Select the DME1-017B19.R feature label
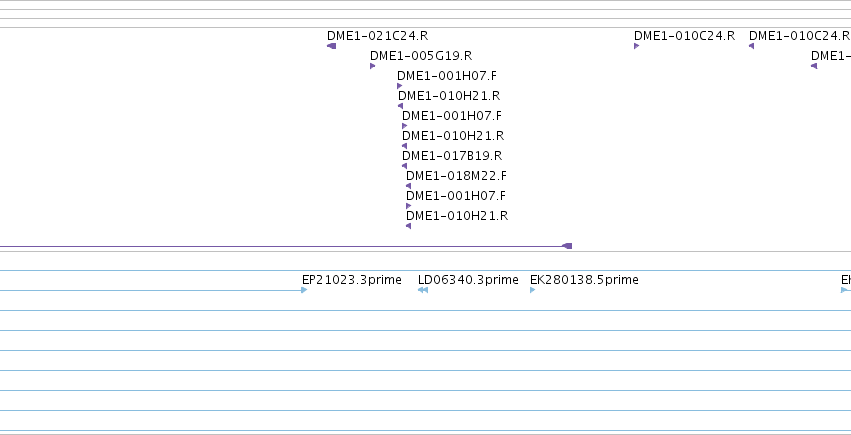Screen dimensions: 851x435 point(452,156)
